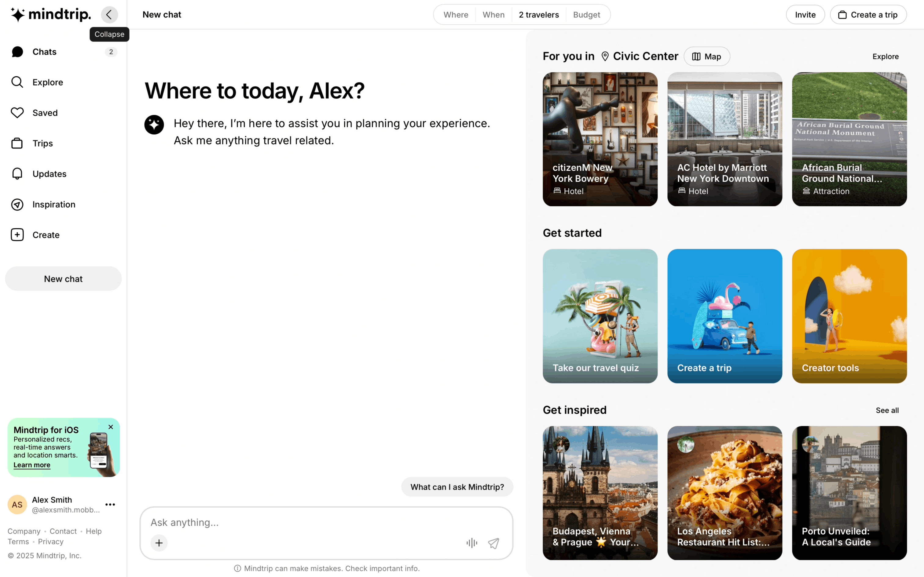Screen dimensions: 924x577
Task: Open the Inspiration compass item
Action: point(17,205)
